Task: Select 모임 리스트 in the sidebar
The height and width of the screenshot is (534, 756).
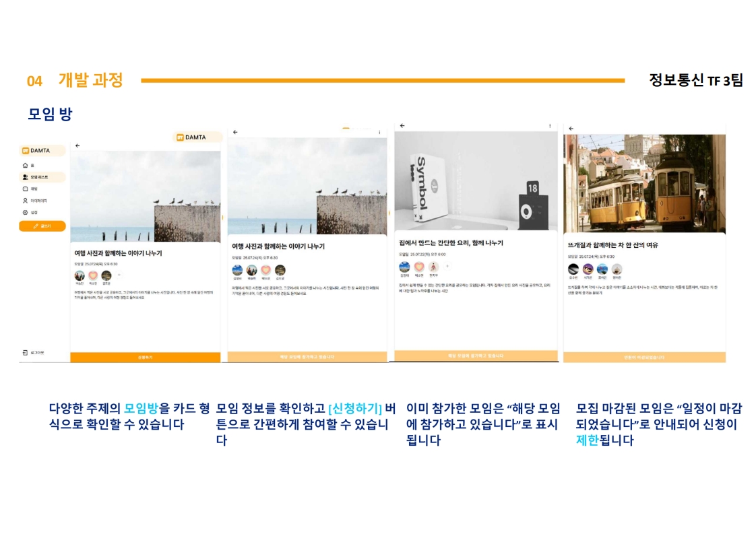Action: click(42, 177)
